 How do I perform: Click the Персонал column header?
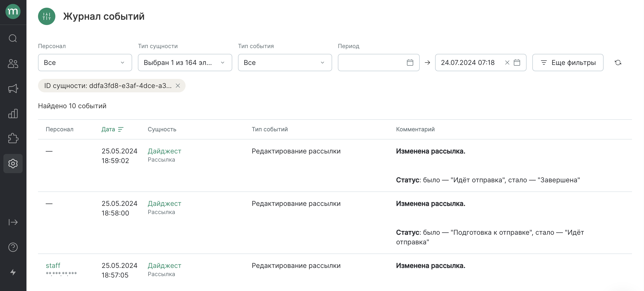coord(59,129)
